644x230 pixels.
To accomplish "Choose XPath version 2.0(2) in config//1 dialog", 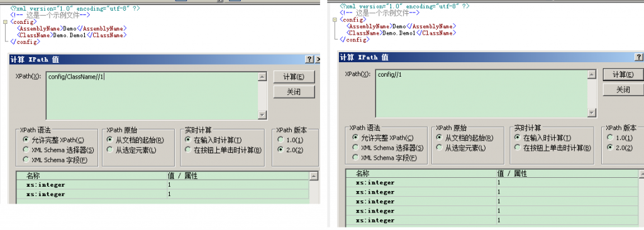I will (x=620, y=148).
